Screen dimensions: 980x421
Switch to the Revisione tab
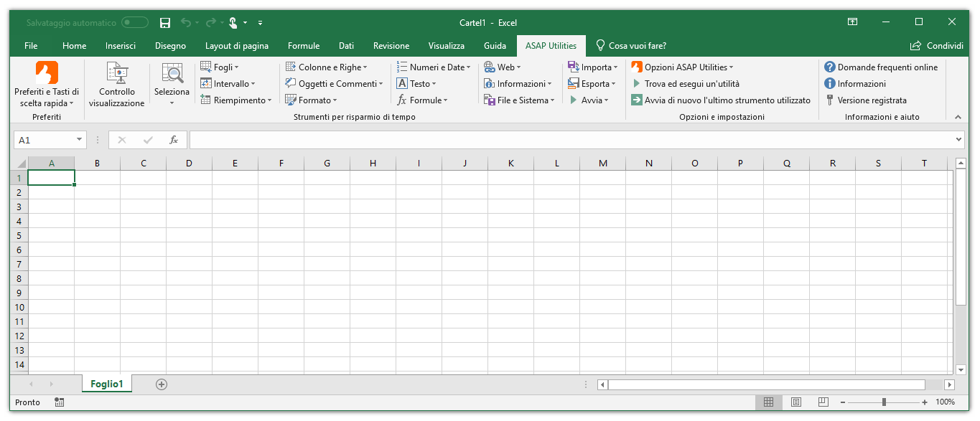tap(391, 46)
